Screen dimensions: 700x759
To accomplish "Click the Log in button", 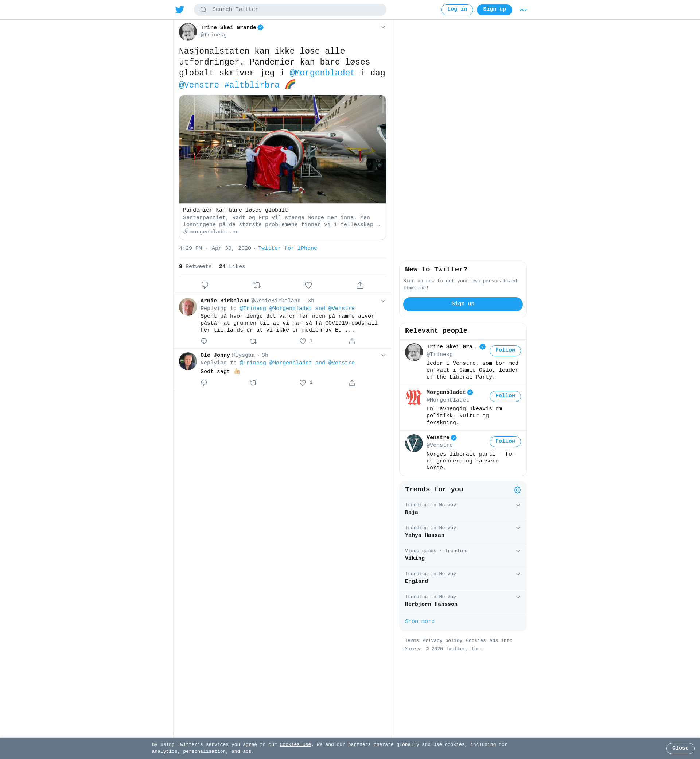I will 457,9.
